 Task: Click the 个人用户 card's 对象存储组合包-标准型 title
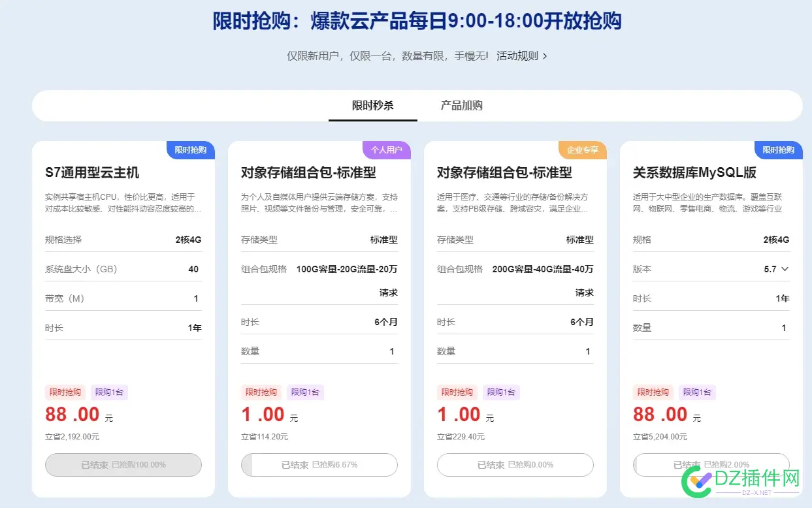point(308,173)
